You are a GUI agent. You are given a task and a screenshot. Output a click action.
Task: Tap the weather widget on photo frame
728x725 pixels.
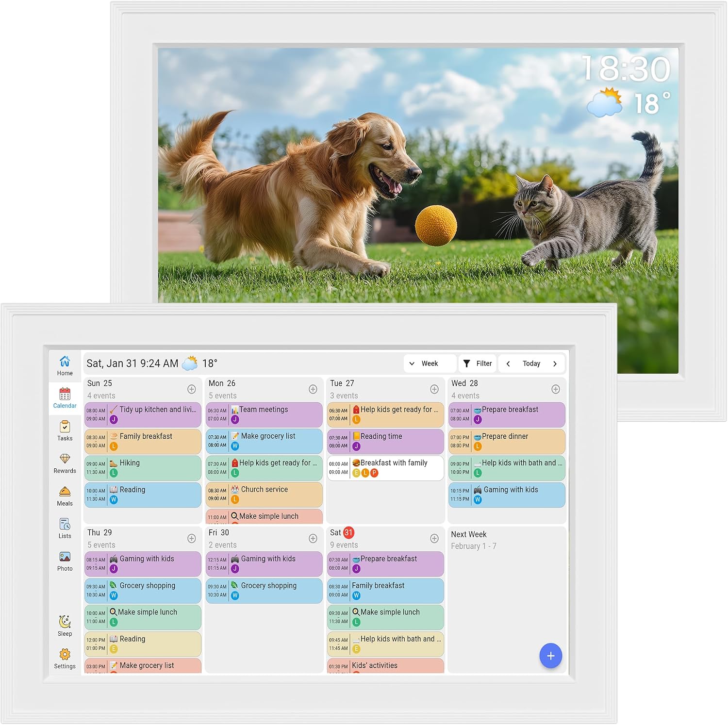click(x=629, y=103)
